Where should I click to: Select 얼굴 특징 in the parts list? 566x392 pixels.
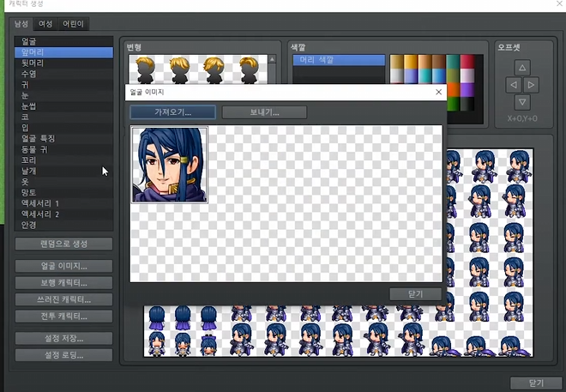(x=64, y=139)
